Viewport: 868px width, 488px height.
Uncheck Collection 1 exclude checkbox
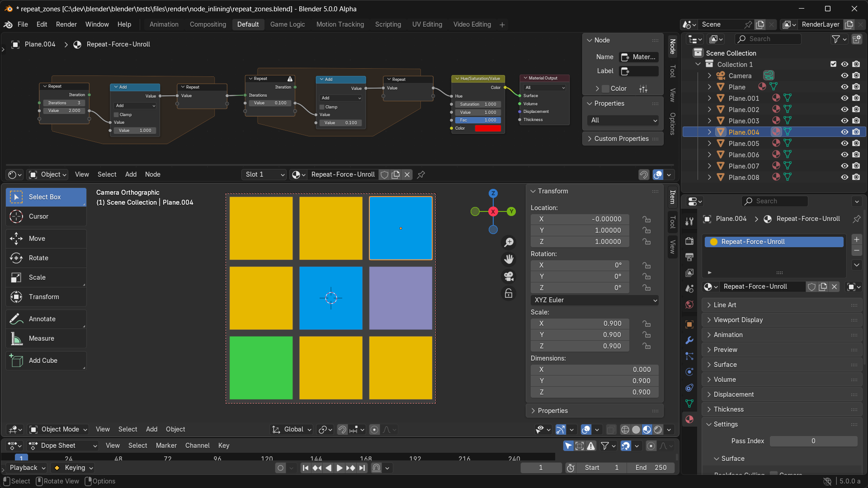click(833, 64)
